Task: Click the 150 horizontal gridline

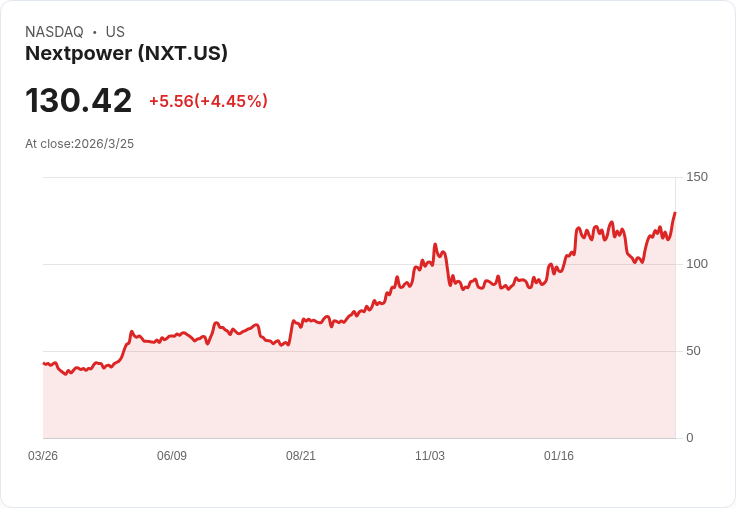Action: (x=359, y=177)
